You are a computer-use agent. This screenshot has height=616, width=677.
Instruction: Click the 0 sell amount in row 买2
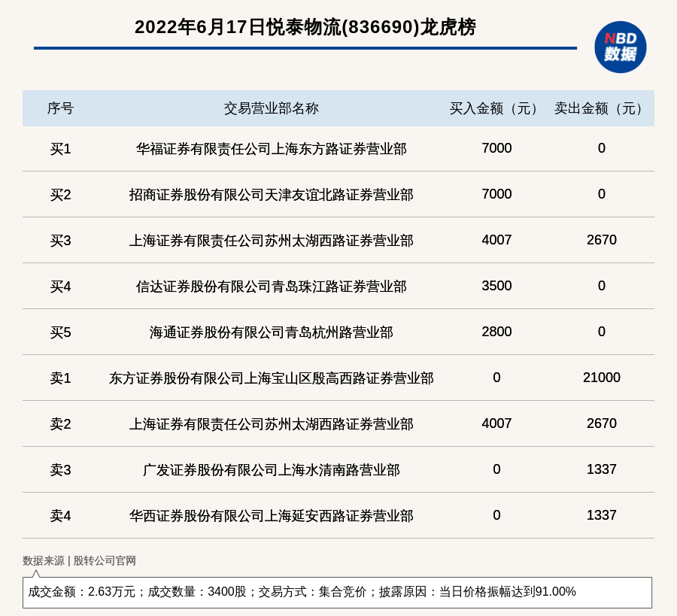pos(602,194)
